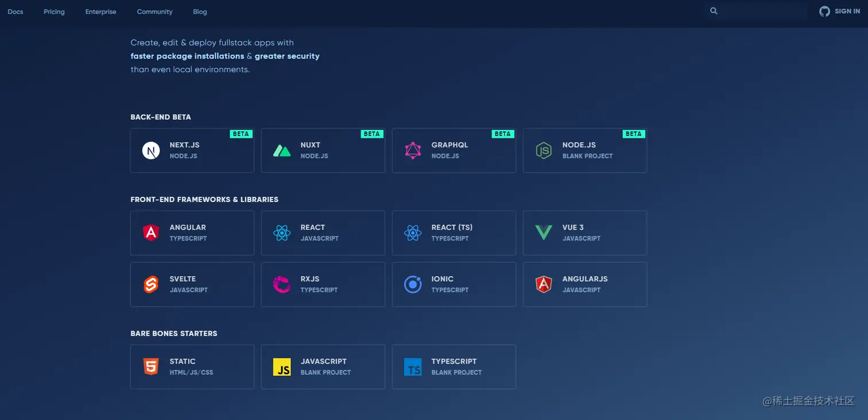Screen dimensions: 868x420
Task: Pick the REACT (TS) title
Action: 452,228
